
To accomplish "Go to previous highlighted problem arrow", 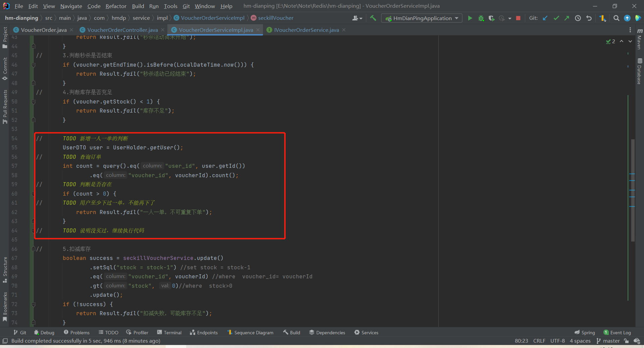I will [x=622, y=41].
